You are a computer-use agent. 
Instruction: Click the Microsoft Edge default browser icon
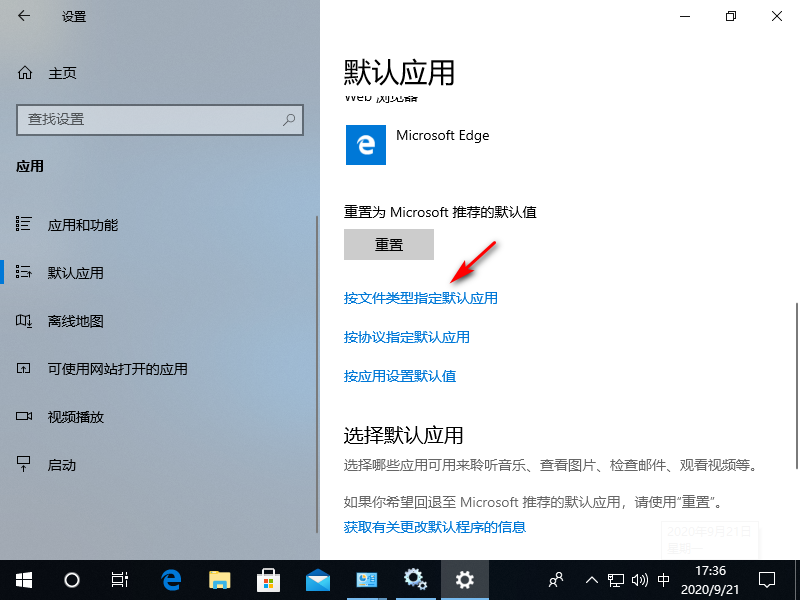click(x=365, y=145)
